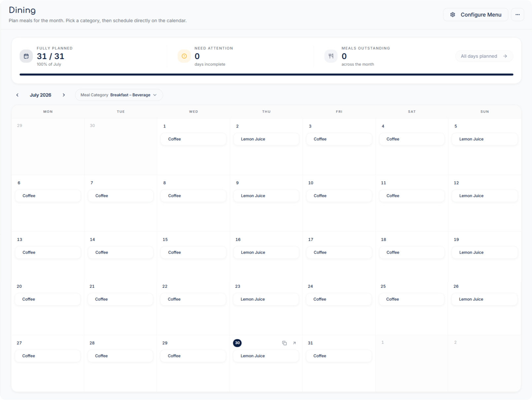Click the All days planned button

(484, 56)
